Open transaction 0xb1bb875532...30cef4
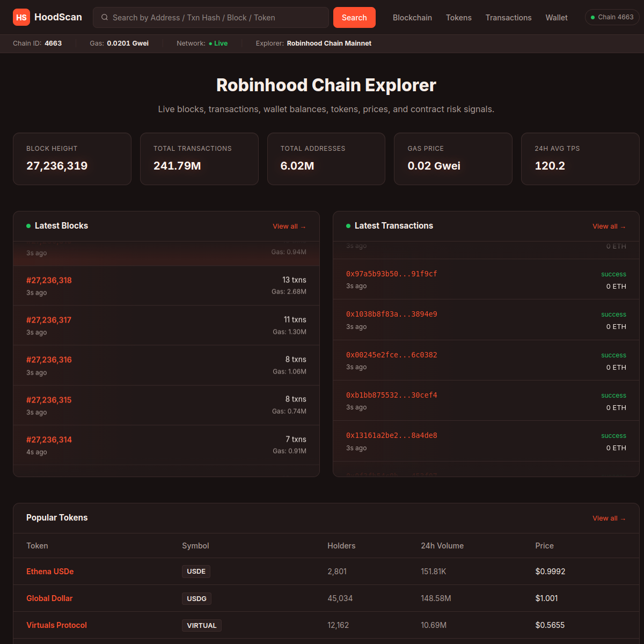The height and width of the screenshot is (644, 644). point(392,395)
